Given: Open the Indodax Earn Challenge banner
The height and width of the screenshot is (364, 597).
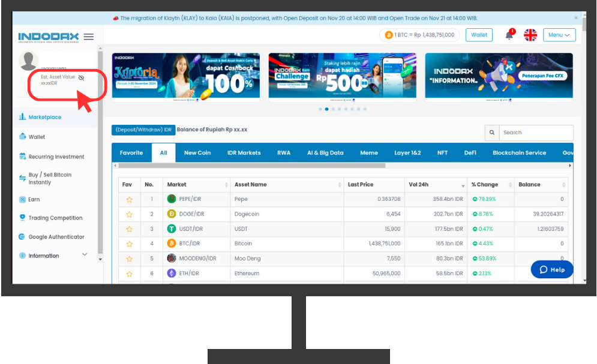Looking at the screenshot, I should [342, 77].
